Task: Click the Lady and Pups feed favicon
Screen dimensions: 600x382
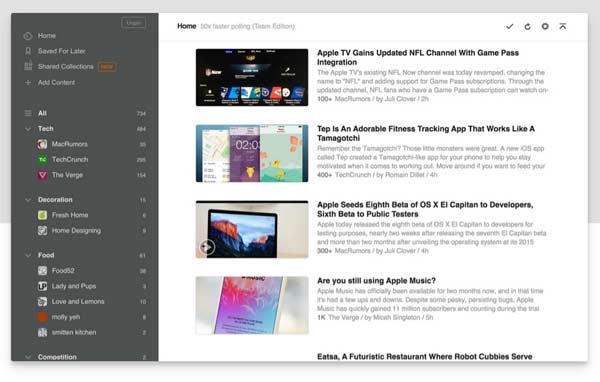Action: click(x=42, y=286)
